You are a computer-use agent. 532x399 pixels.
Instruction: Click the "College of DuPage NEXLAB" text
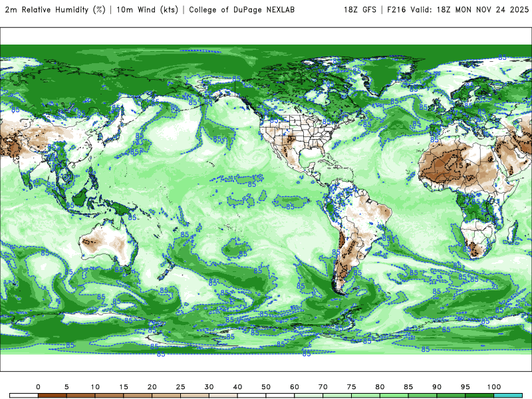241,10
